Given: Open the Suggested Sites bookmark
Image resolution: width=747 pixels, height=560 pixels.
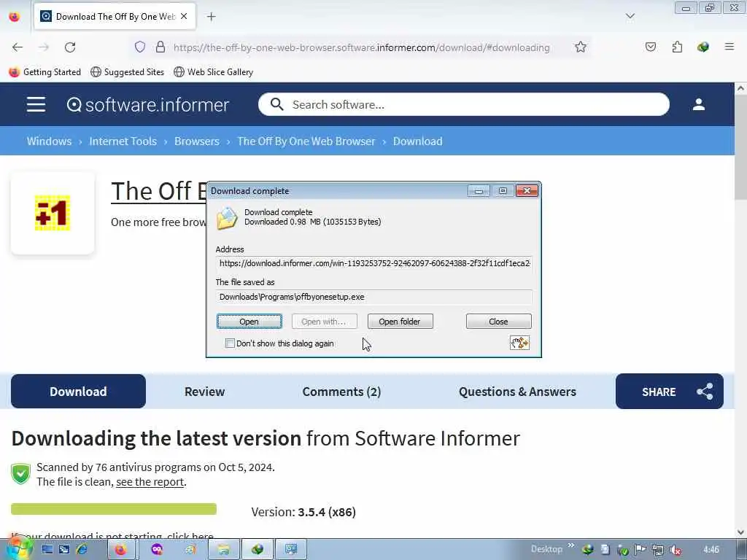Looking at the screenshot, I should (127, 72).
